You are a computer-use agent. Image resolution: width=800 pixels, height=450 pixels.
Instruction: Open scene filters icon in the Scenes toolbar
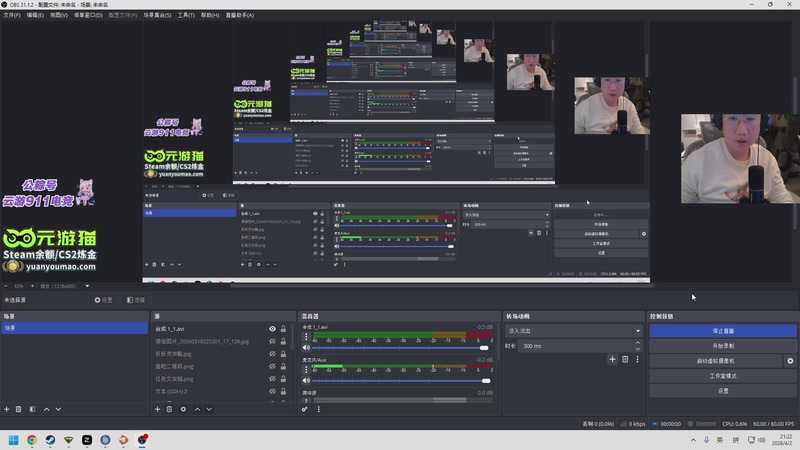(x=32, y=409)
